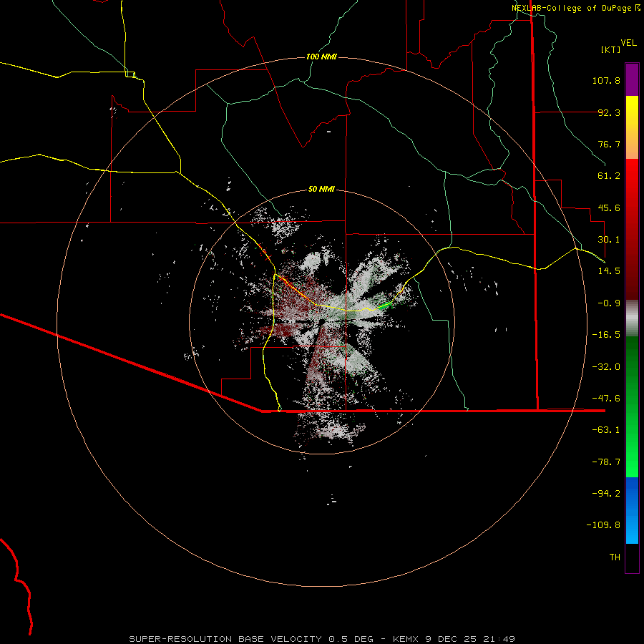Screen dimensions: 644x644
Task: Select the 30.1 velocity scale value
Action: 609,240
